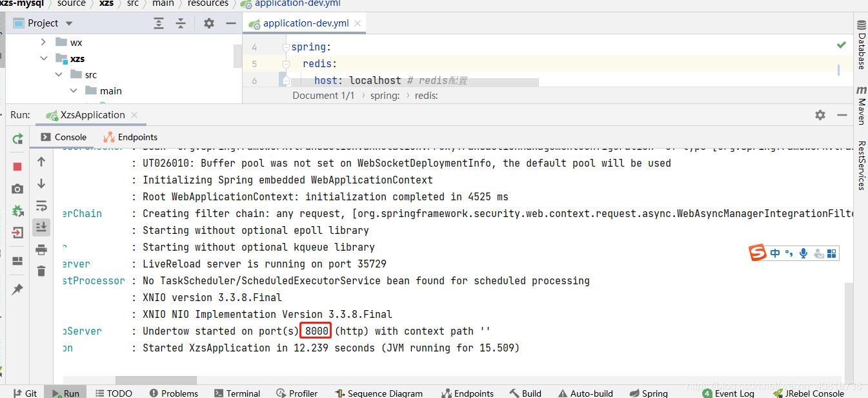Open the Profiler tool window
The width and height of the screenshot is (868, 398).
tap(296, 393)
